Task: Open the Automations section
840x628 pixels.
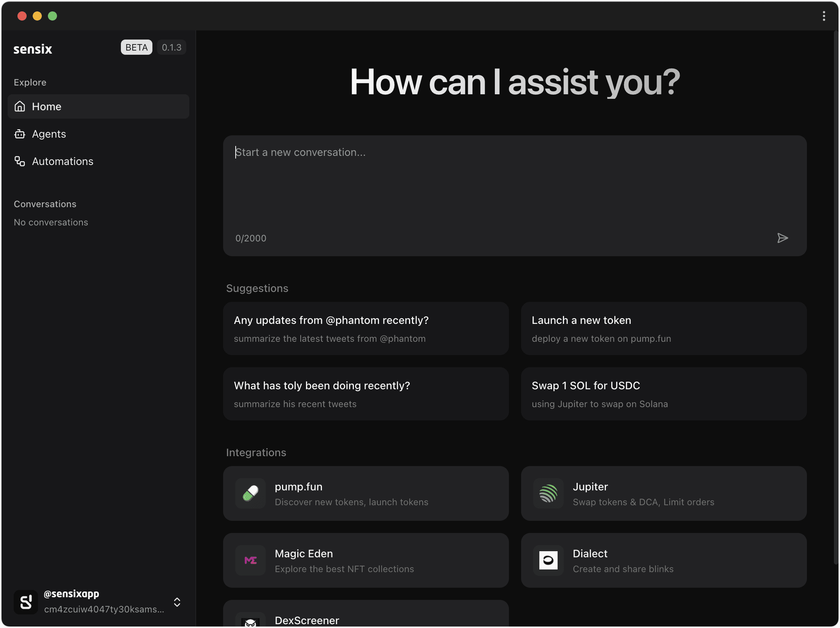Action: tap(98, 161)
